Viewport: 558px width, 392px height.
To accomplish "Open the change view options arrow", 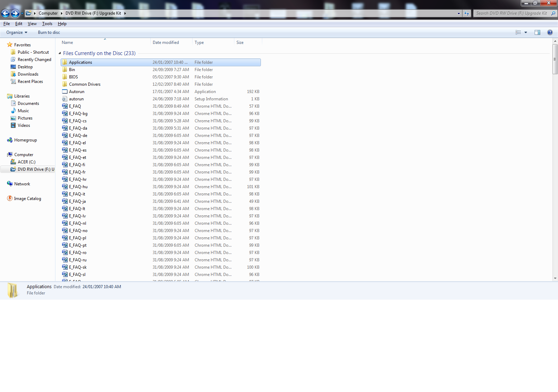I will click(x=526, y=32).
